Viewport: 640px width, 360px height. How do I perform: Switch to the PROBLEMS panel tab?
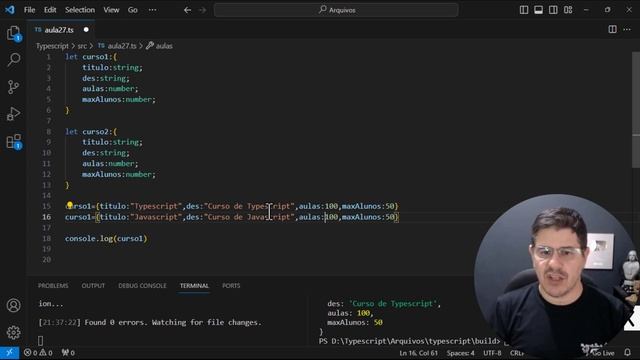(53, 286)
